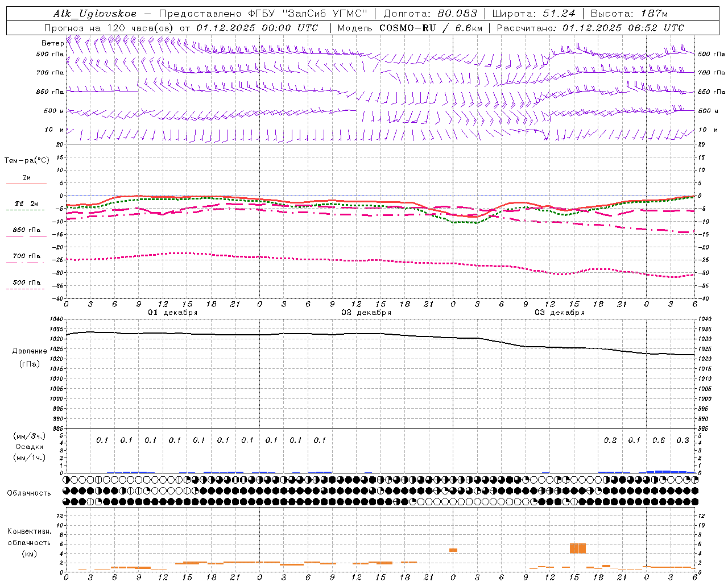
Task: Click the Облачность cloud cover label
Action: pos(29,493)
